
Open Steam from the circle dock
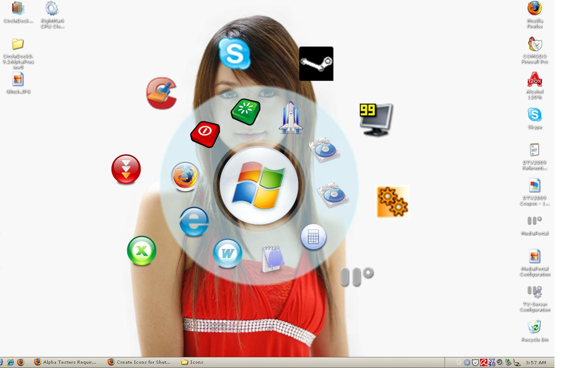316,63
